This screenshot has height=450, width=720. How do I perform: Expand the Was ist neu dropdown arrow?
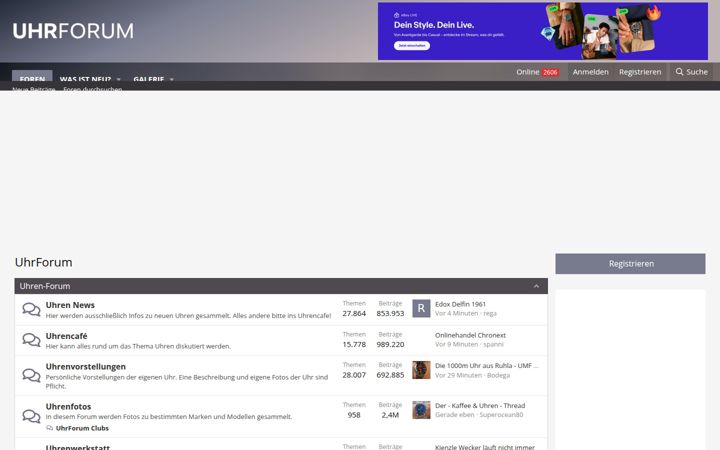coord(119,79)
